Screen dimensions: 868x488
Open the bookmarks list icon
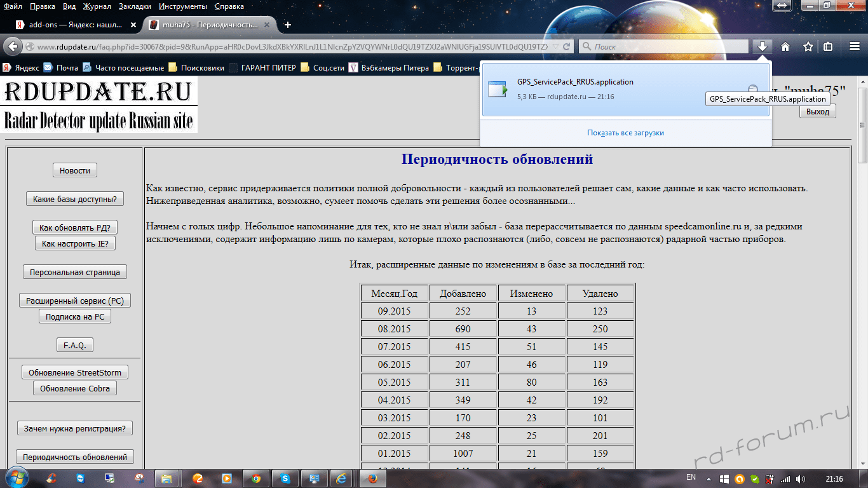click(828, 46)
